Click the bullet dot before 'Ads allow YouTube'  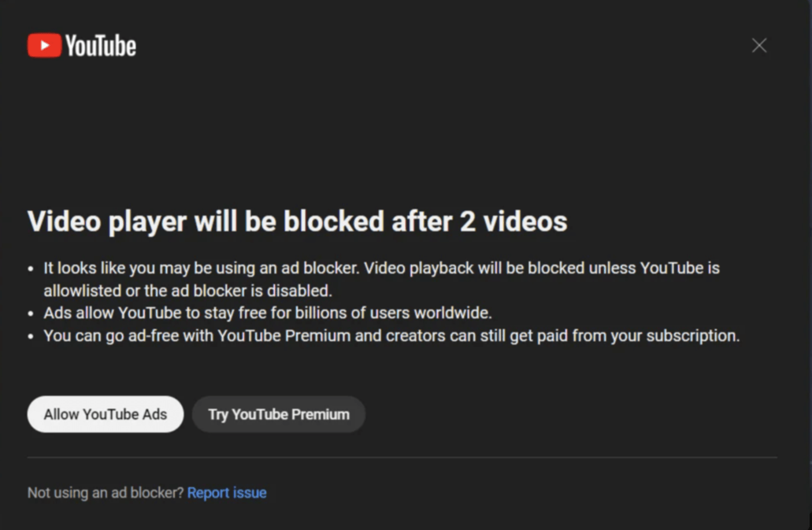click(x=31, y=313)
